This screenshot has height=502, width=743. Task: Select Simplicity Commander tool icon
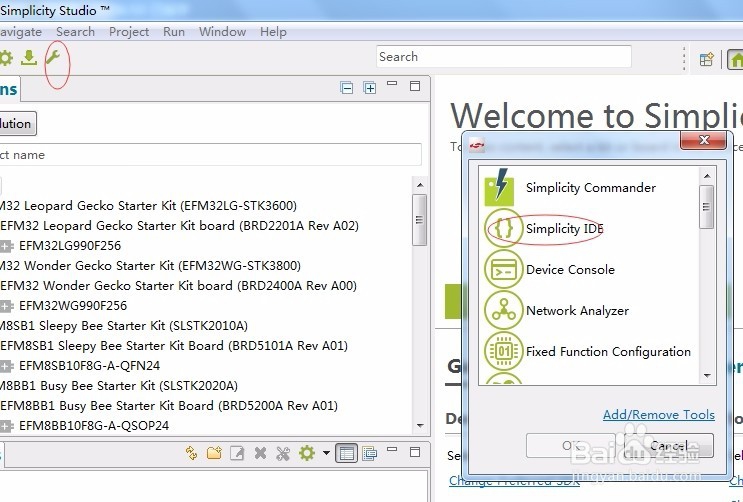pos(499,187)
